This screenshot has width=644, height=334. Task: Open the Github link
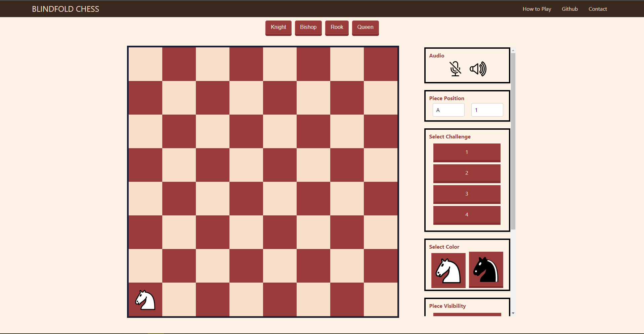point(569,9)
